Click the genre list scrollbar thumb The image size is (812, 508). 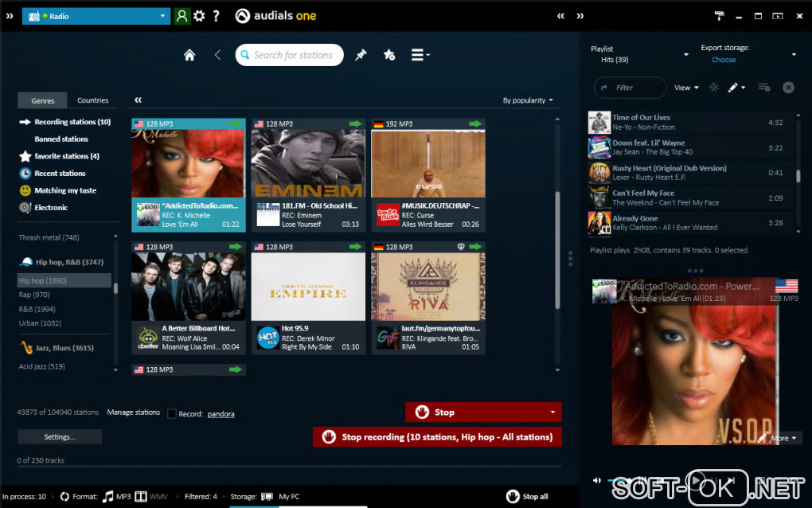click(x=115, y=288)
